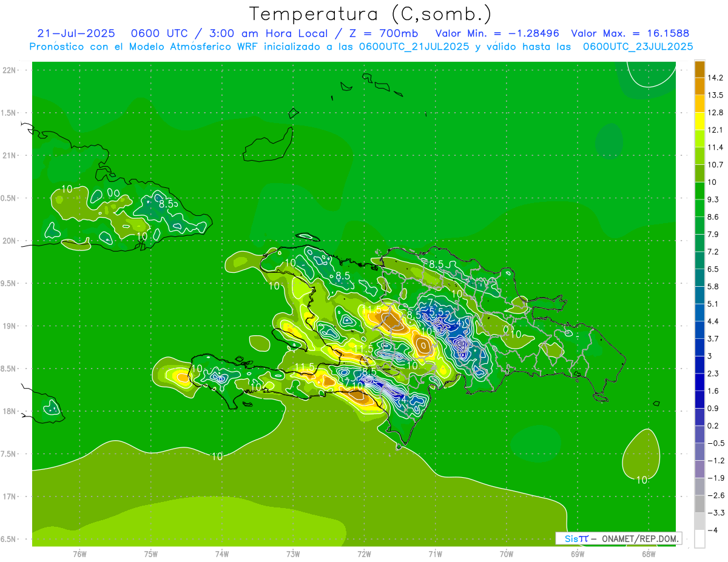Click 'Valor Max. = 16.1588' reading
The height and width of the screenshot is (562, 728).
click(630, 33)
